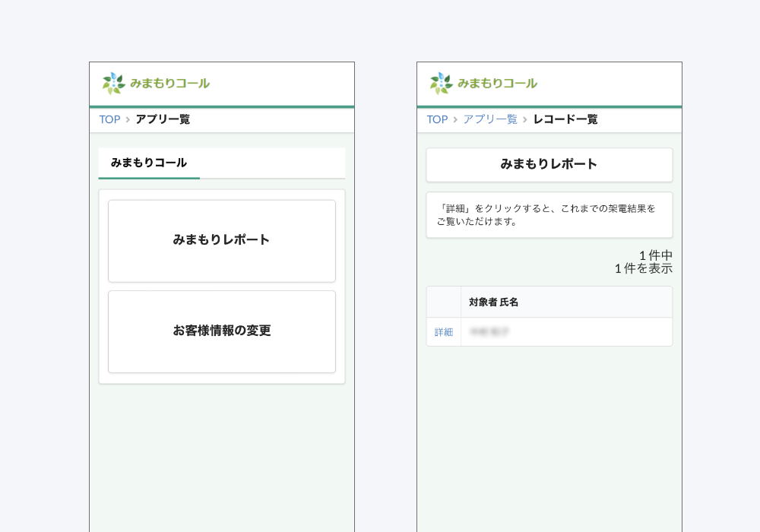Viewport: 760px width, 532px height.
Task: Open みまもりレポート from the app list
Action: click(221, 240)
